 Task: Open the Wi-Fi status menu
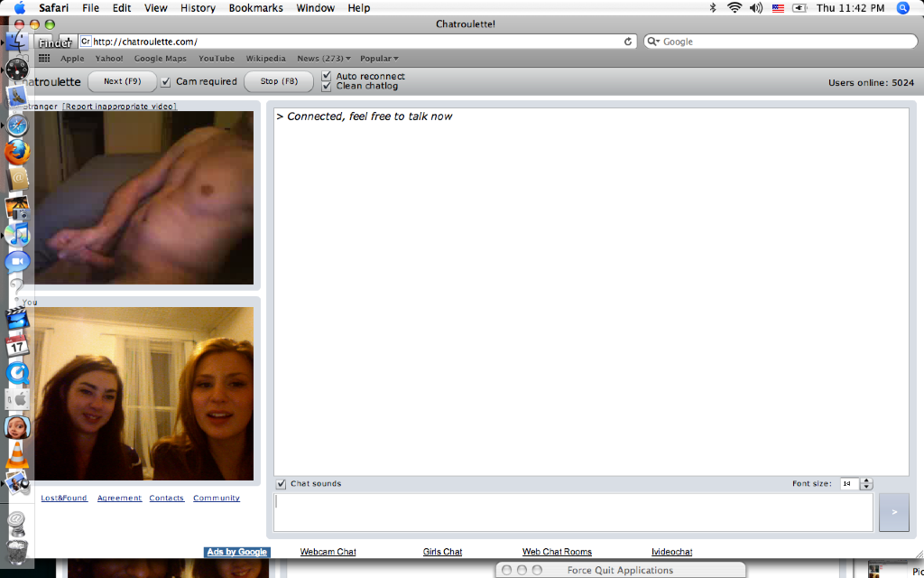point(735,7)
